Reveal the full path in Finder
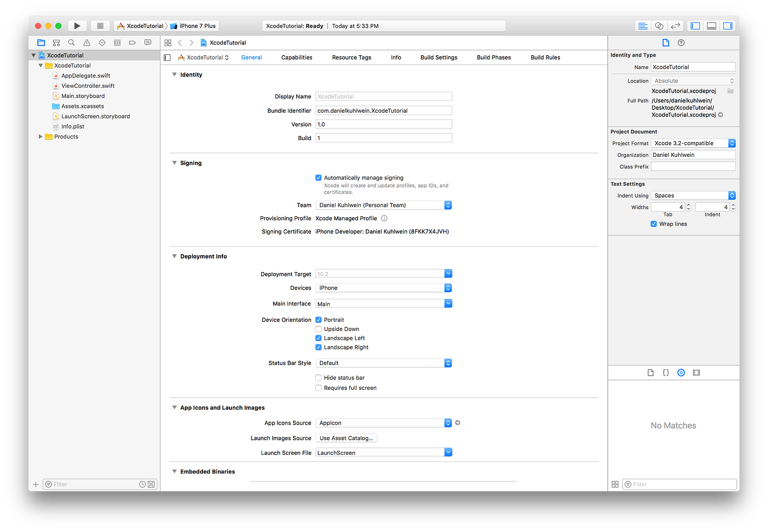768x532 pixels. (720, 115)
